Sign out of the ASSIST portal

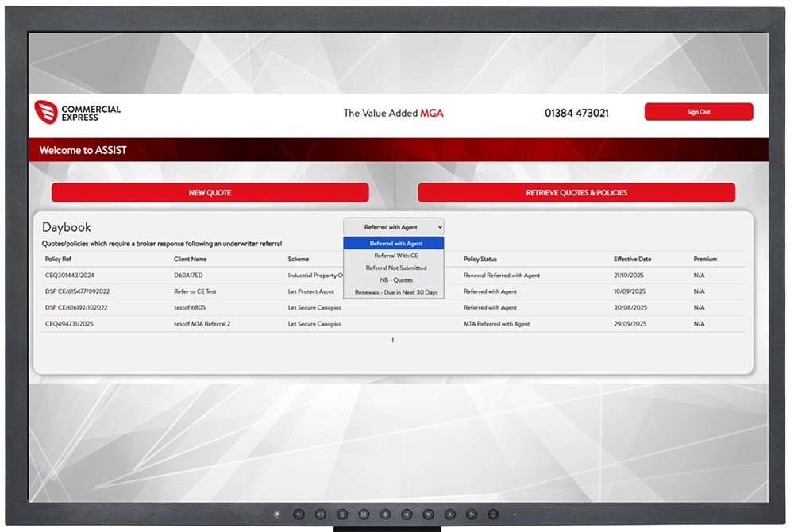pos(698,112)
